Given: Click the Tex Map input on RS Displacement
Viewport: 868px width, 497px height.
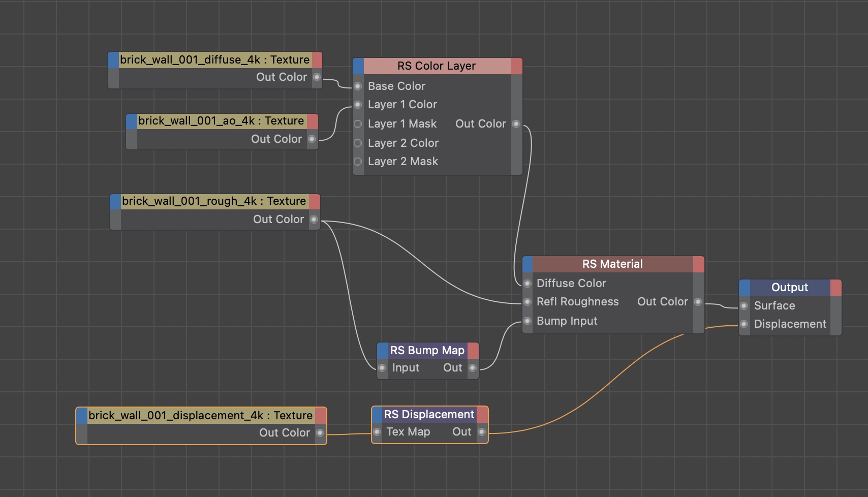Looking at the screenshot, I should (x=377, y=431).
